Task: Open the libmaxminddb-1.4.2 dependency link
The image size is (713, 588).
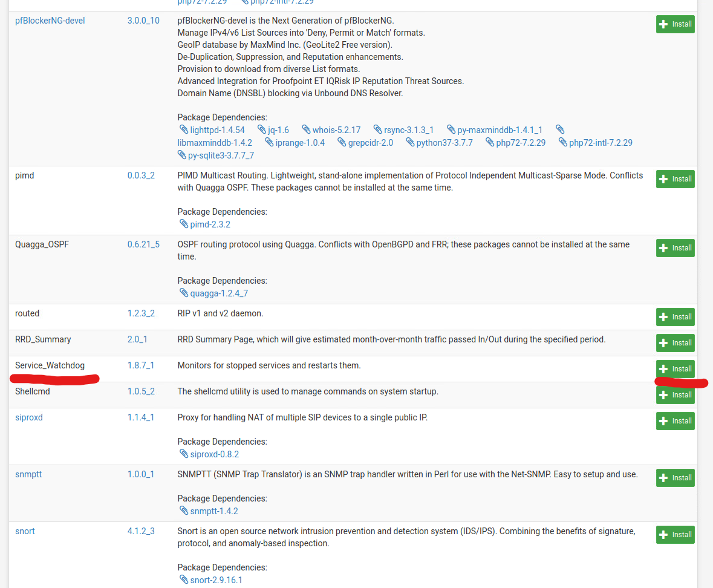Action: (215, 143)
